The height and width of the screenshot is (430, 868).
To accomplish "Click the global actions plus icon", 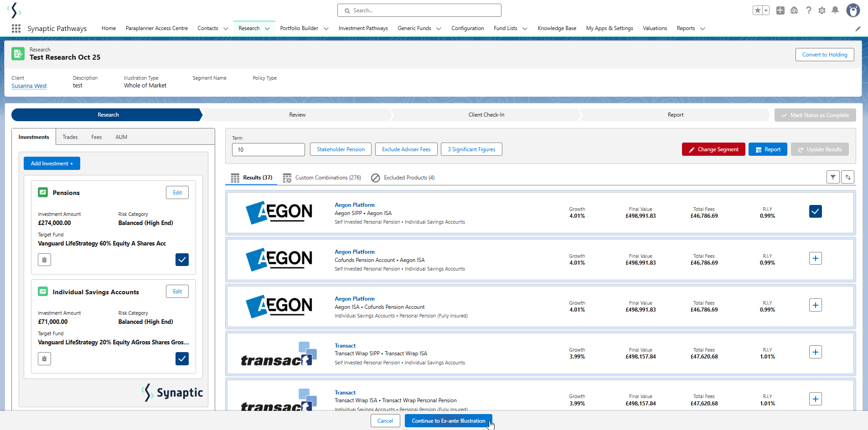I will coord(780,10).
